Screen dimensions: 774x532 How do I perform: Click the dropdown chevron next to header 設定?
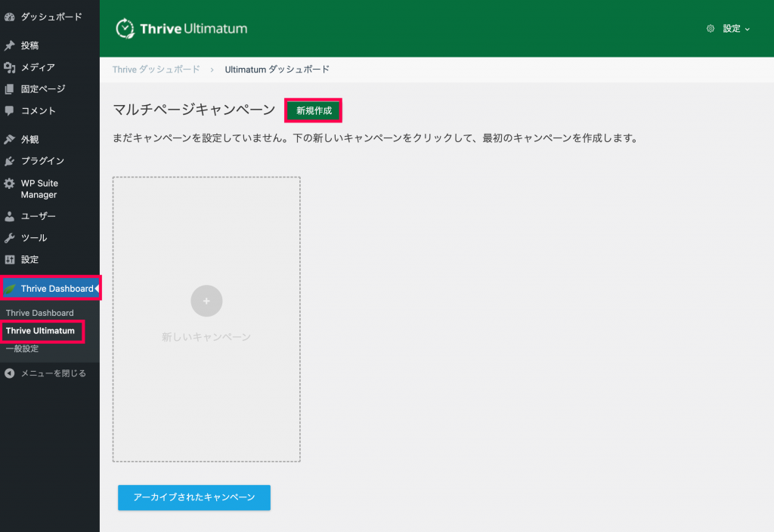pyautogui.click(x=748, y=29)
